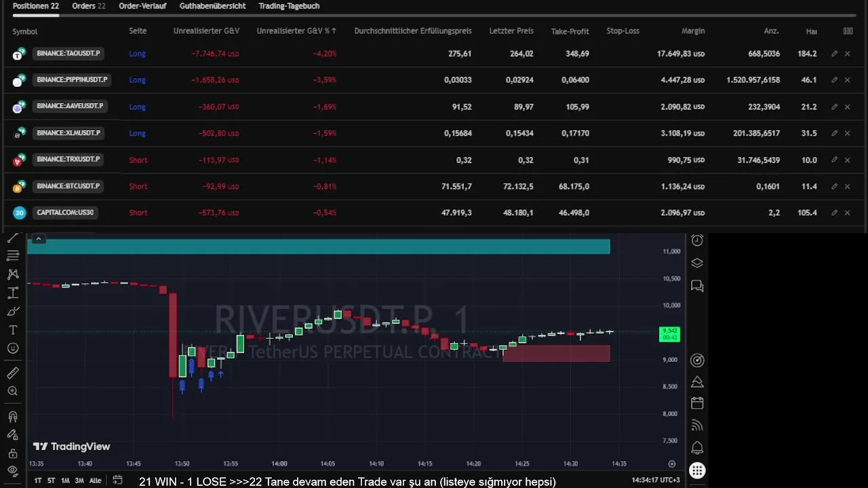Switch to the Positionen tab
This screenshot has width=868, height=488.
pyautogui.click(x=36, y=6)
